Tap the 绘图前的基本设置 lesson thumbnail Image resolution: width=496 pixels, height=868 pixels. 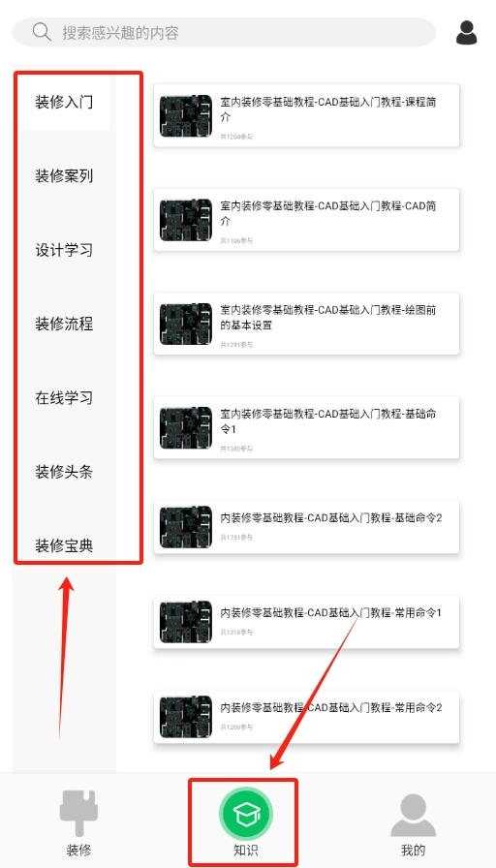pos(186,324)
